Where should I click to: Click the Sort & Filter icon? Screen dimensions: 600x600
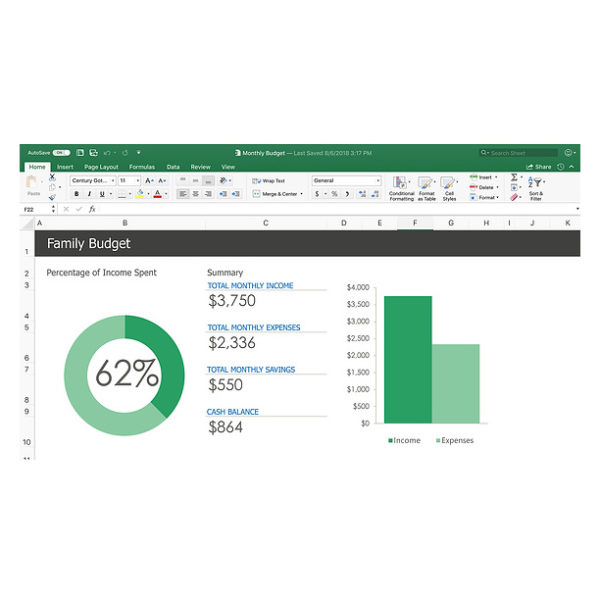[535, 184]
